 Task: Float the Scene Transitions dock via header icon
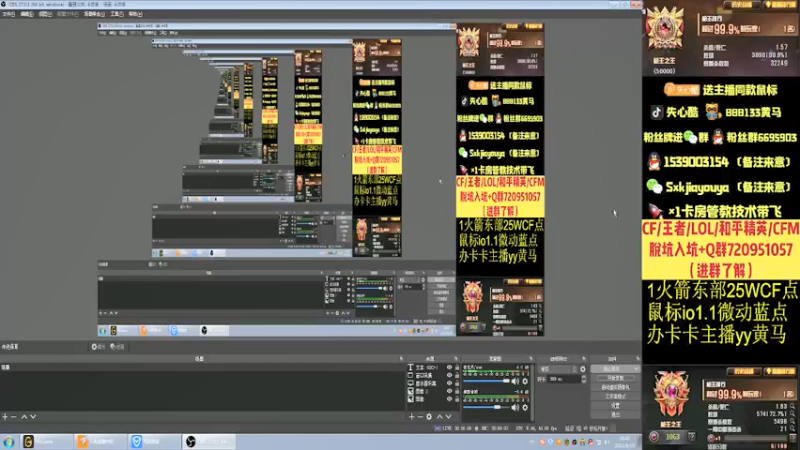point(584,358)
